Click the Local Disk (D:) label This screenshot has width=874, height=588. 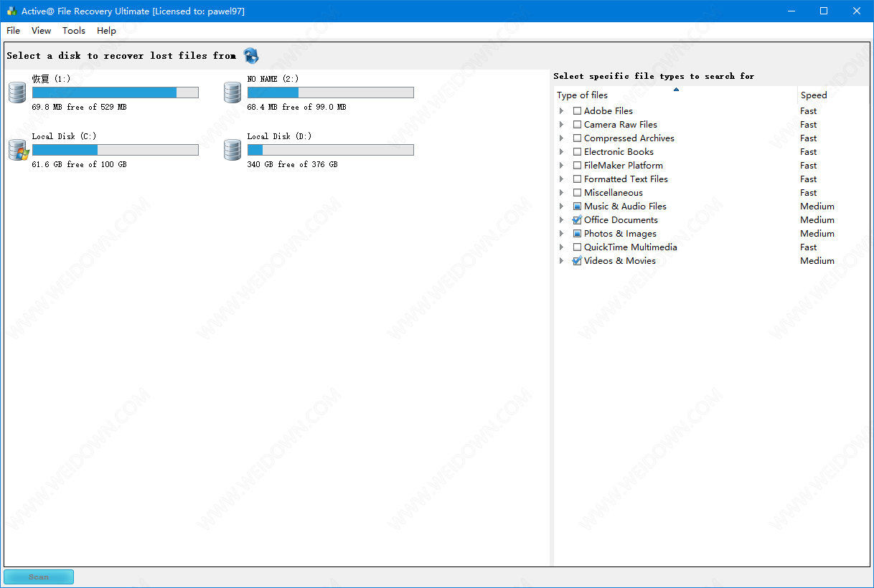pyautogui.click(x=279, y=136)
